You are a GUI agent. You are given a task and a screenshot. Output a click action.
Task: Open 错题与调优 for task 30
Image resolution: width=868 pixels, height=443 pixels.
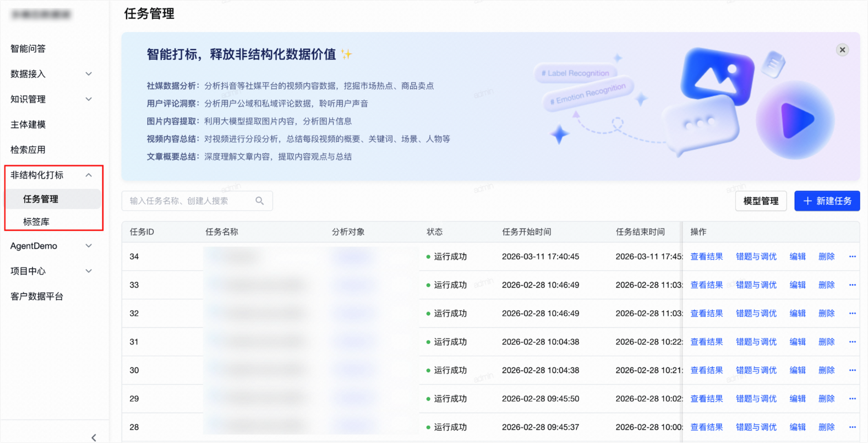coord(756,370)
